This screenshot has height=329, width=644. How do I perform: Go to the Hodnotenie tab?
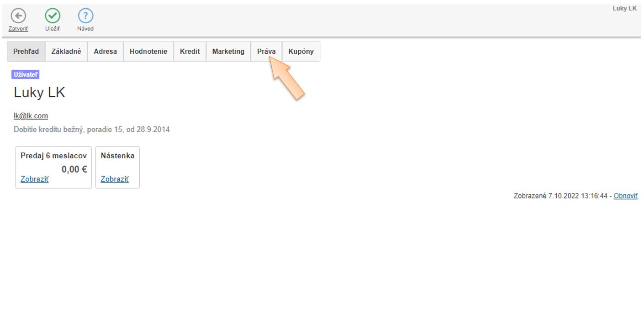point(148,52)
